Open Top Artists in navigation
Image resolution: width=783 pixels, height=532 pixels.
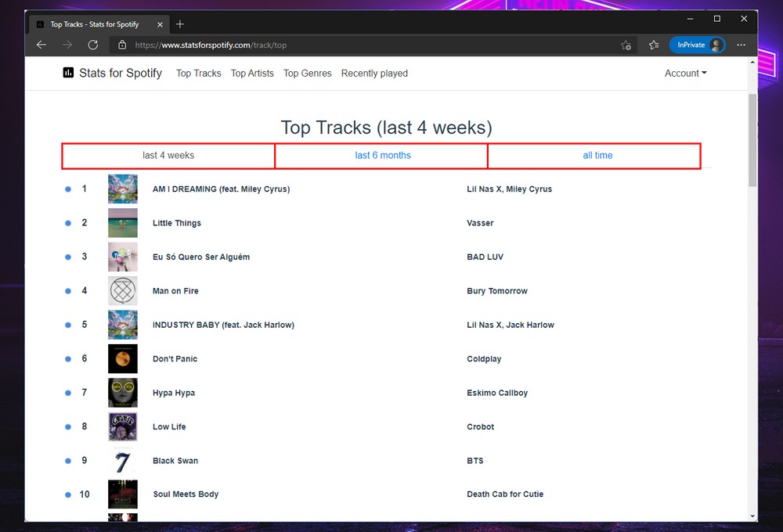(x=252, y=74)
